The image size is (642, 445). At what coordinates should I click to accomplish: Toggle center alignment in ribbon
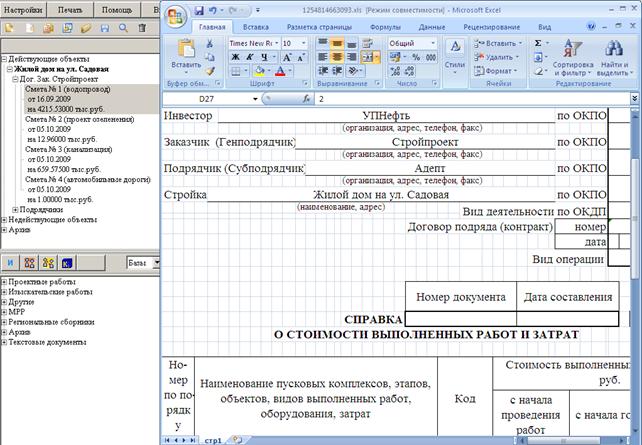[337, 57]
